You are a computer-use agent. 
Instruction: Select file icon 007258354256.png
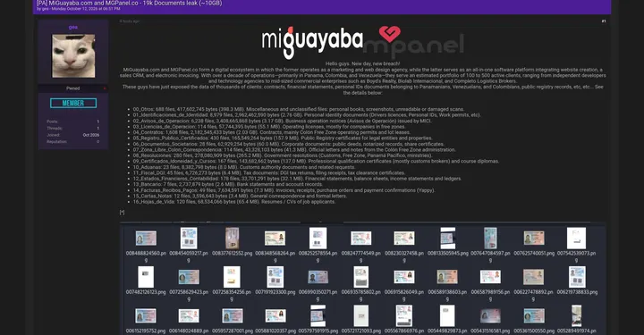point(232,277)
